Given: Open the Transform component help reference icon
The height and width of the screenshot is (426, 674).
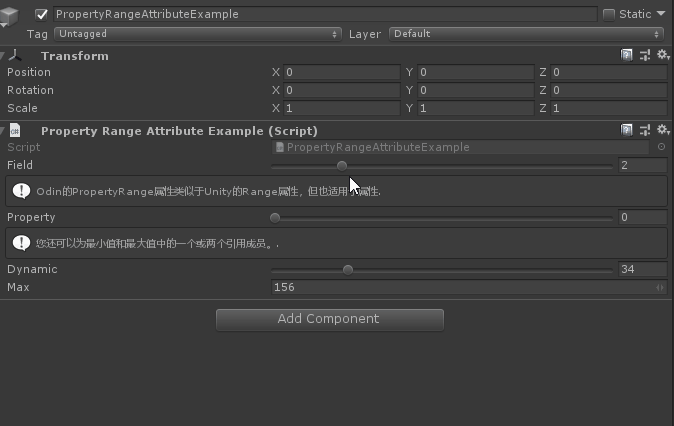Looking at the screenshot, I should click(x=627, y=56).
